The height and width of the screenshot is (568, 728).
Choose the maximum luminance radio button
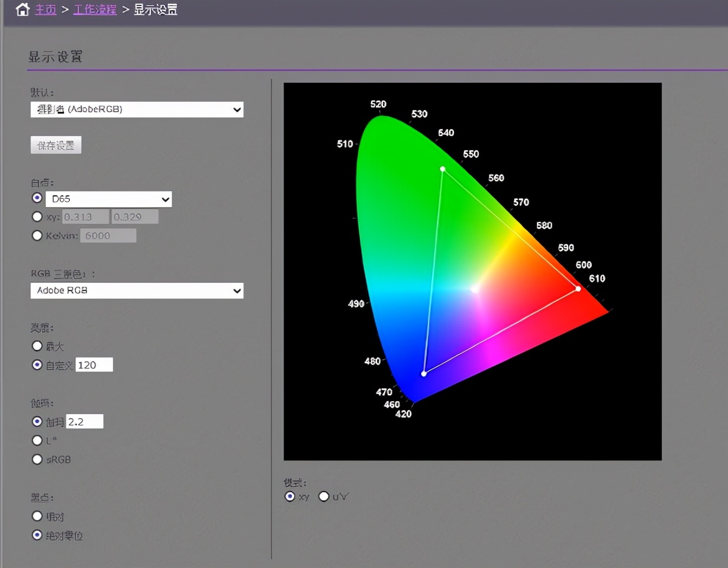click(x=37, y=346)
